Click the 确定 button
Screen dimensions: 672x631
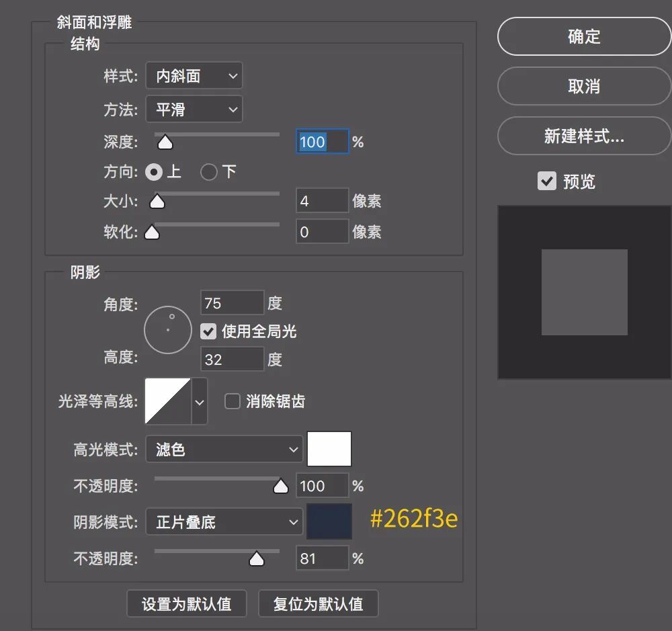pyautogui.click(x=583, y=37)
